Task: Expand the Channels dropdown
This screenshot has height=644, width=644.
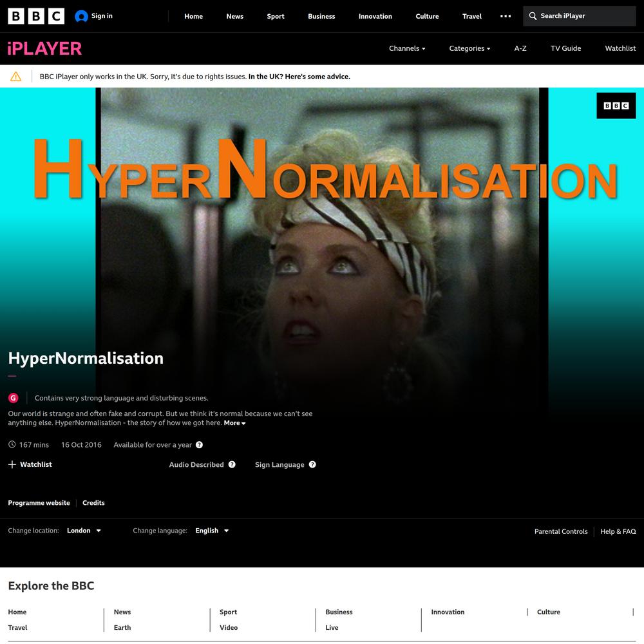Action: [407, 48]
